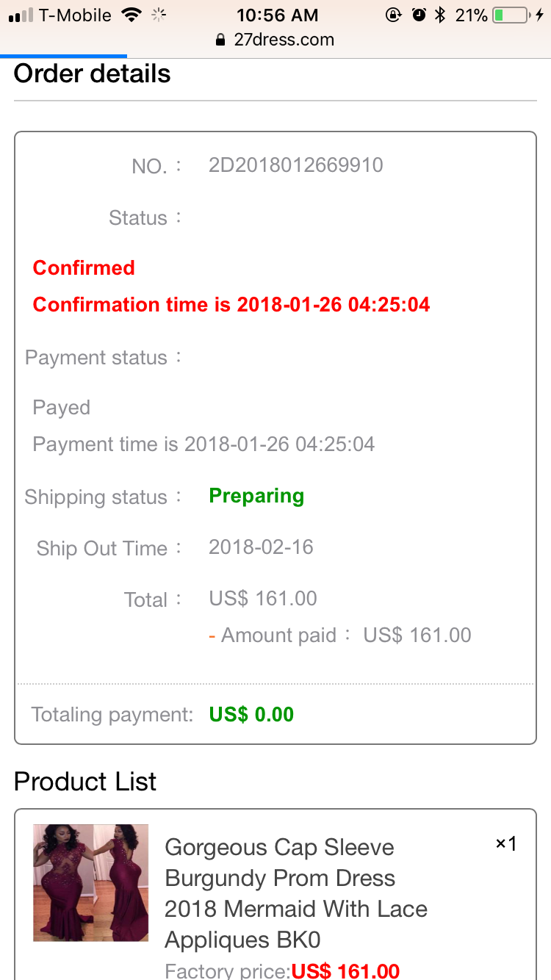Open the Gorgeous Cap Sleeve Burgundy Prom Dress link
Viewport: 551px width, 980px height.
[296, 893]
